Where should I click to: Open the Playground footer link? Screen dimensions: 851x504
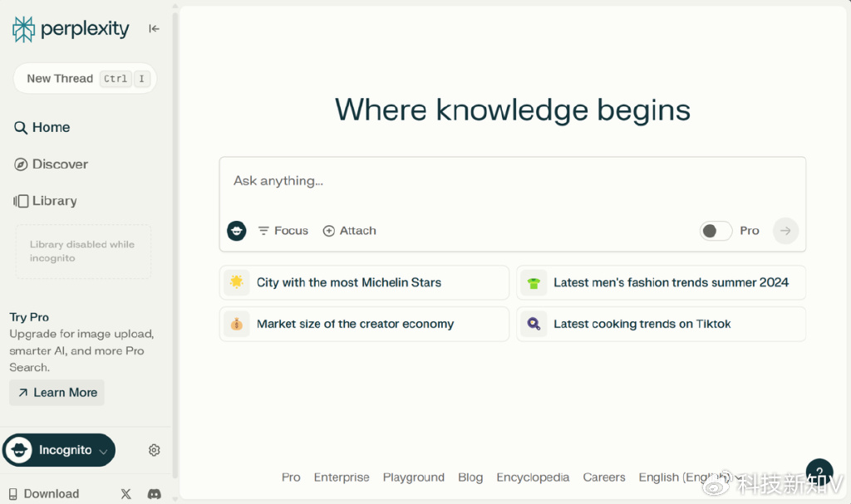(x=414, y=477)
